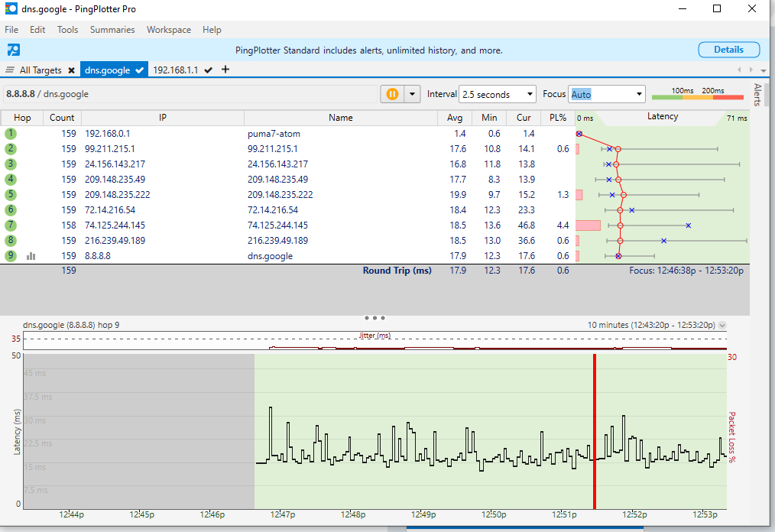Viewport: 775px width, 532px height.
Task: Select hop 4 green circle
Action: click(x=11, y=180)
